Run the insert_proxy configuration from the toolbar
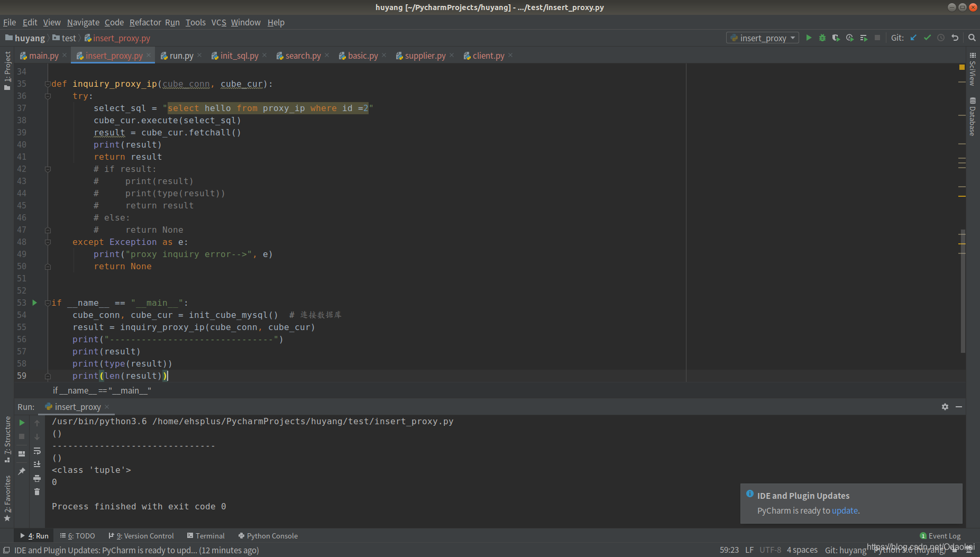This screenshot has height=557, width=980. click(809, 38)
